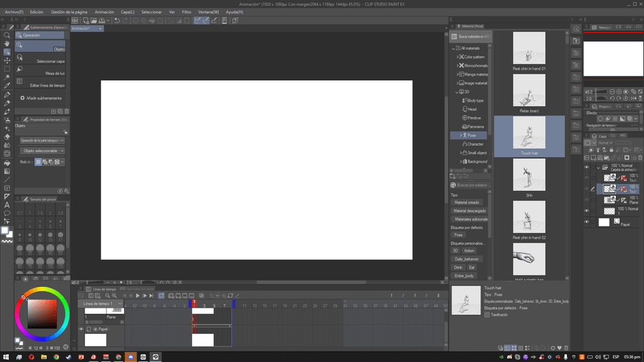This screenshot has width=644, height=362.
Task: Select the Text tool
Action: click(7, 205)
